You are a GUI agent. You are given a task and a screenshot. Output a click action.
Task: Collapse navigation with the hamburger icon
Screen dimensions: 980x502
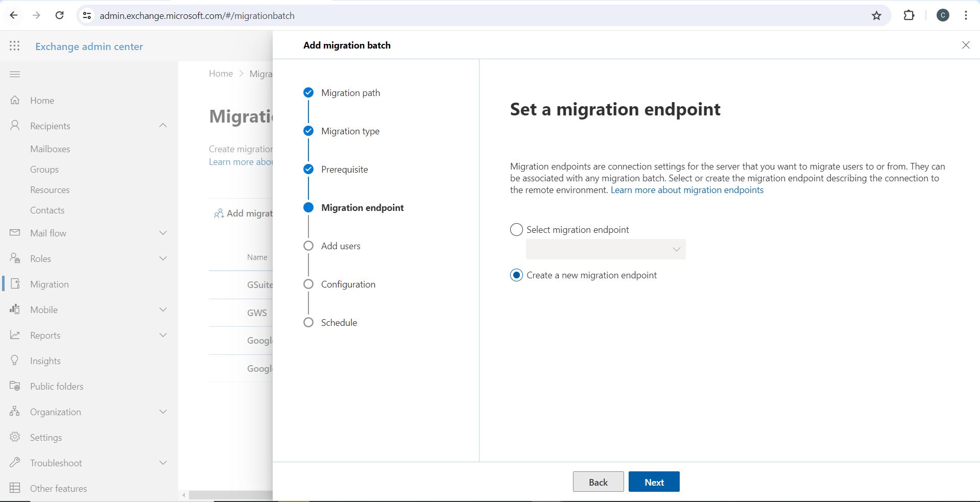(x=15, y=75)
